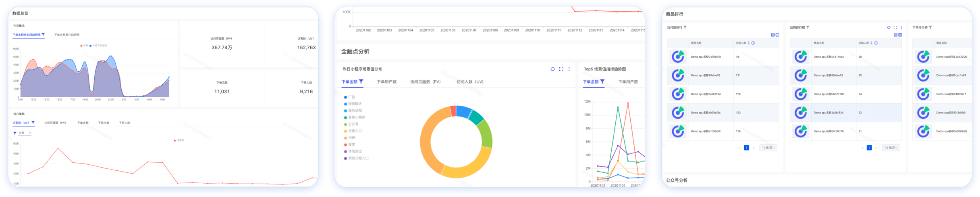Click the funnel icon beside 日期 dropdown
This screenshot has height=197, width=980.
coord(15,133)
